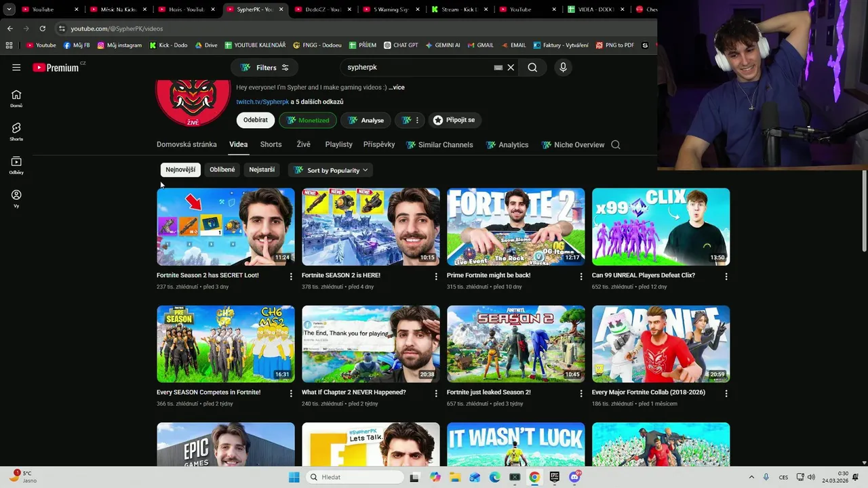
Task: Open options for Every Major Fortnite Collab video
Action: pos(726,393)
